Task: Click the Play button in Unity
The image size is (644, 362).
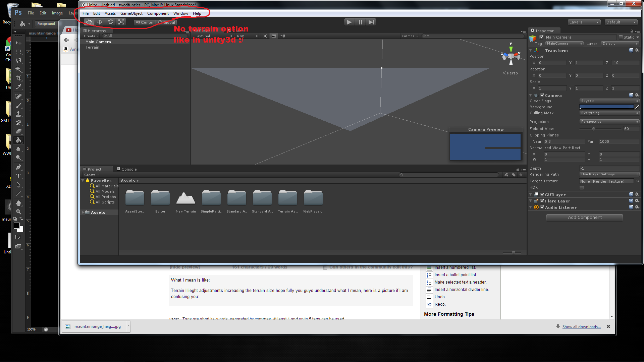Action: click(349, 22)
